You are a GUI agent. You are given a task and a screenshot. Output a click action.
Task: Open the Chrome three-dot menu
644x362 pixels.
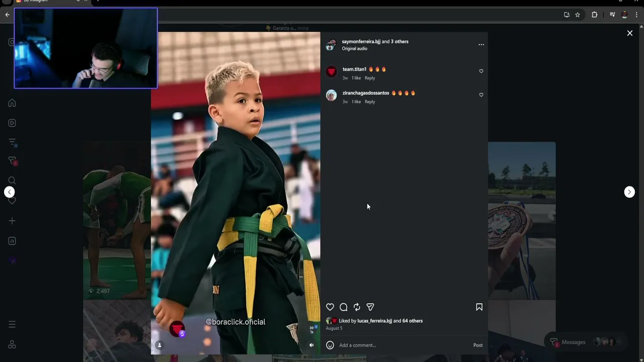[636, 15]
